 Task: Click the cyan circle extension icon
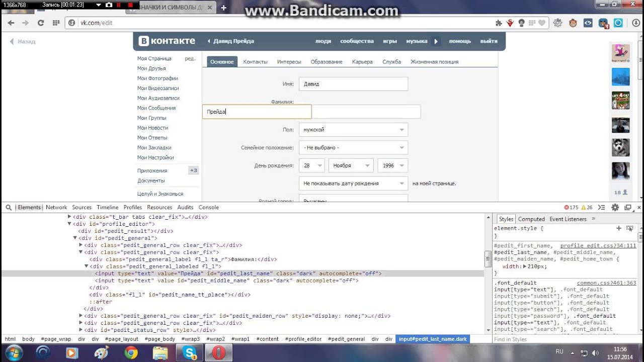(618, 23)
